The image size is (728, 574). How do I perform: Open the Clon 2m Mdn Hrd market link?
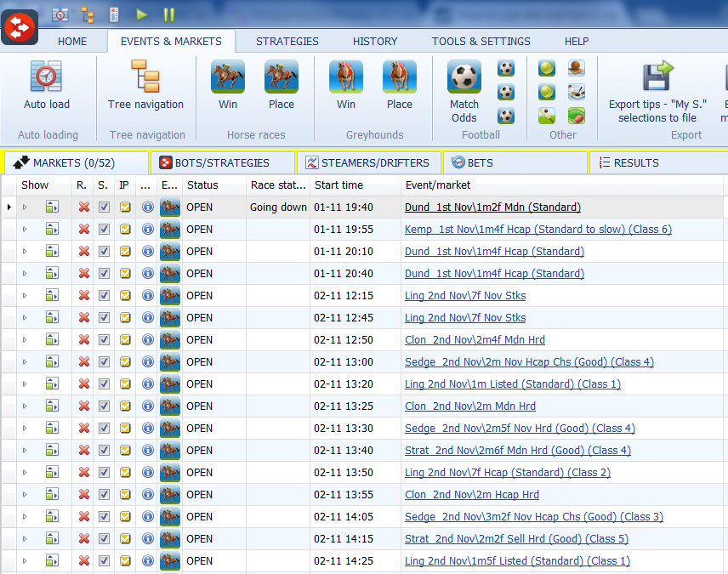tap(470, 406)
